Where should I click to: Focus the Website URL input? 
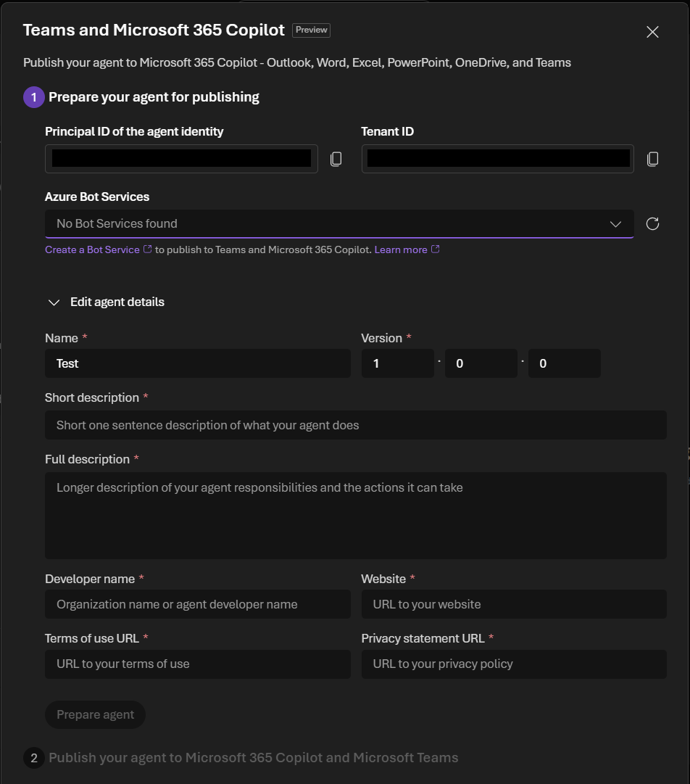coord(514,604)
